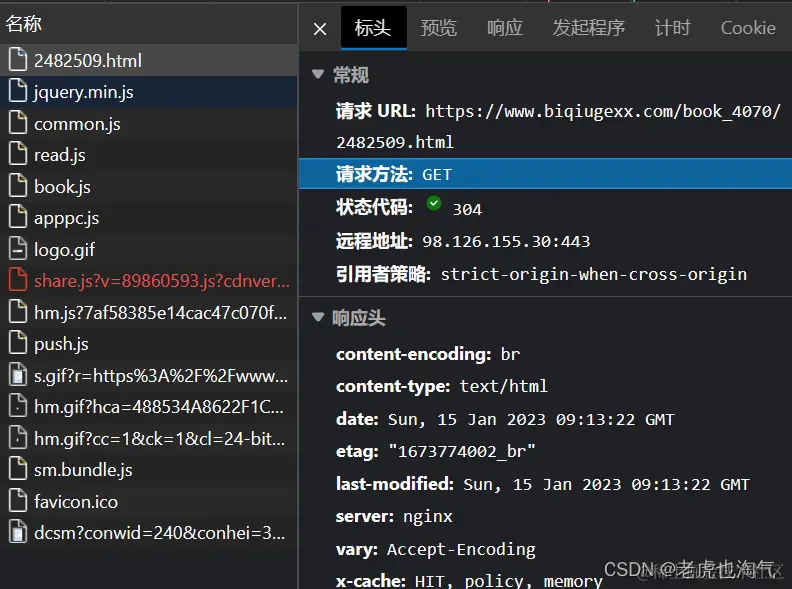The height and width of the screenshot is (589, 792).
Task: Select the hm.js?7af58385e14cac47c070f request
Action: click(x=161, y=313)
